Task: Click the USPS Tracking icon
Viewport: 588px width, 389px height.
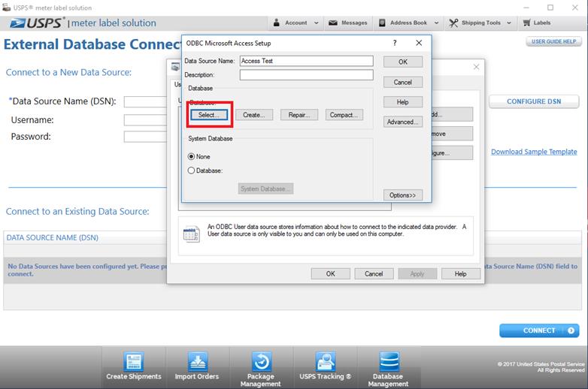Action: pos(325,362)
